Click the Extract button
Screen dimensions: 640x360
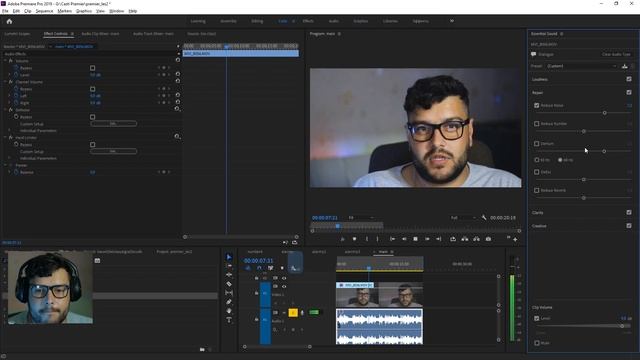(x=476, y=239)
